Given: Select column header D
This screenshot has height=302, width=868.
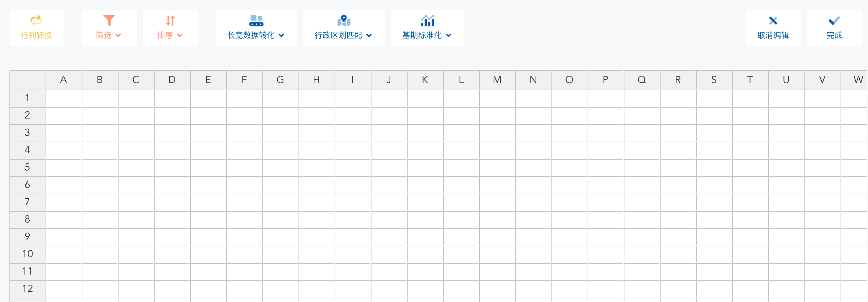Looking at the screenshot, I should point(172,80).
